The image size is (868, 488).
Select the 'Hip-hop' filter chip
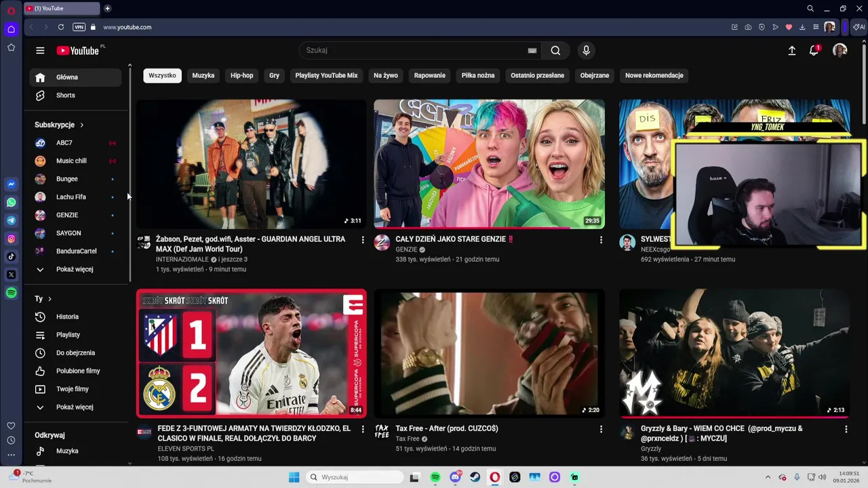[x=241, y=75]
